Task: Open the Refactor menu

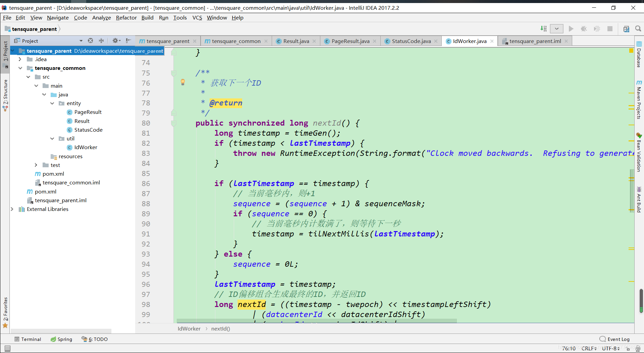Action: [x=126, y=17]
